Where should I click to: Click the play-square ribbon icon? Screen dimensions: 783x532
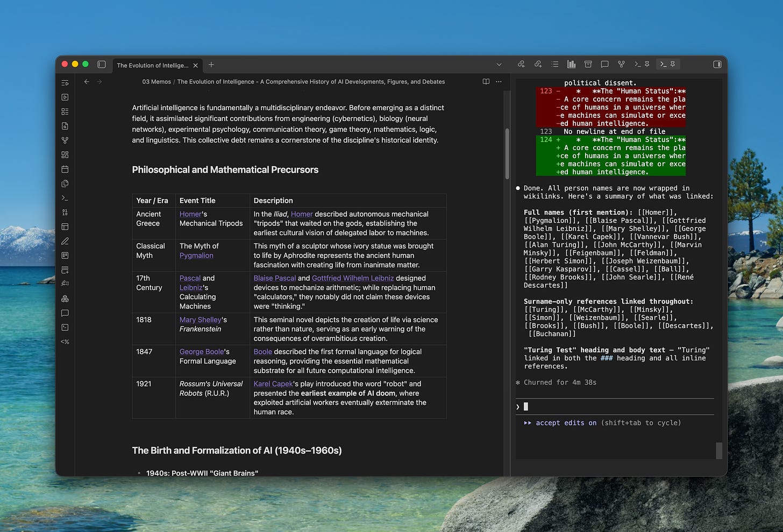(x=65, y=97)
